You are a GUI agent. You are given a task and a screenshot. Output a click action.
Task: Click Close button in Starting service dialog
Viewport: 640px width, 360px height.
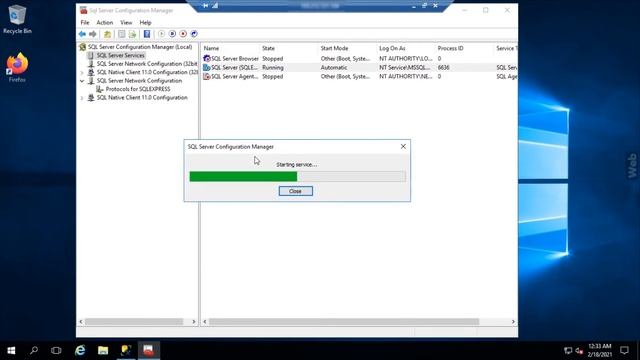(296, 191)
